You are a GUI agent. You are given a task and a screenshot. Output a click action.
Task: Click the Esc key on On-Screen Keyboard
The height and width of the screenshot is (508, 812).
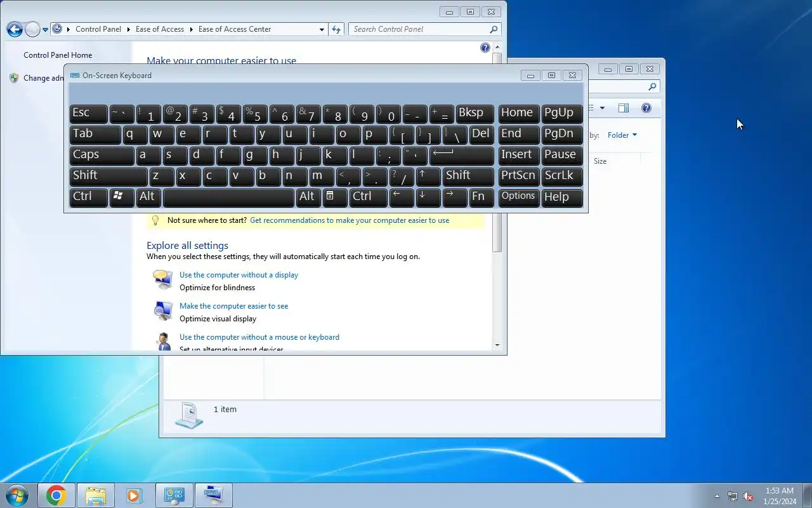(x=88, y=114)
